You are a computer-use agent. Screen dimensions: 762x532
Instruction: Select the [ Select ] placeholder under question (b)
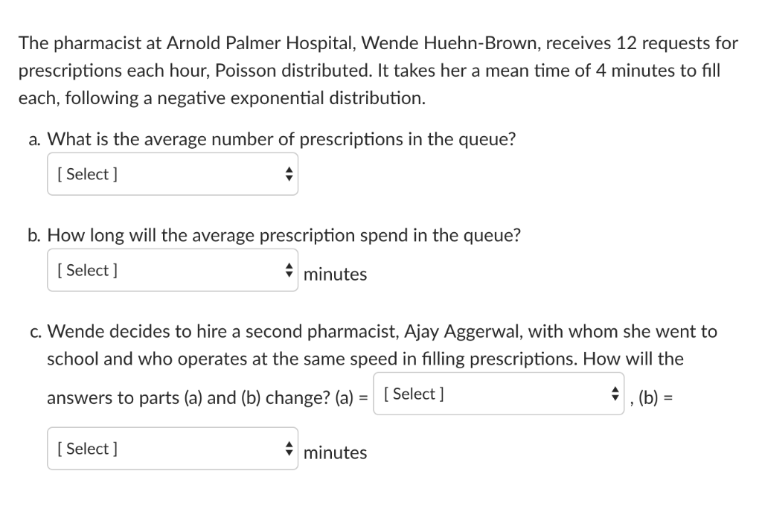pyautogui.click(x=87, y=270)
